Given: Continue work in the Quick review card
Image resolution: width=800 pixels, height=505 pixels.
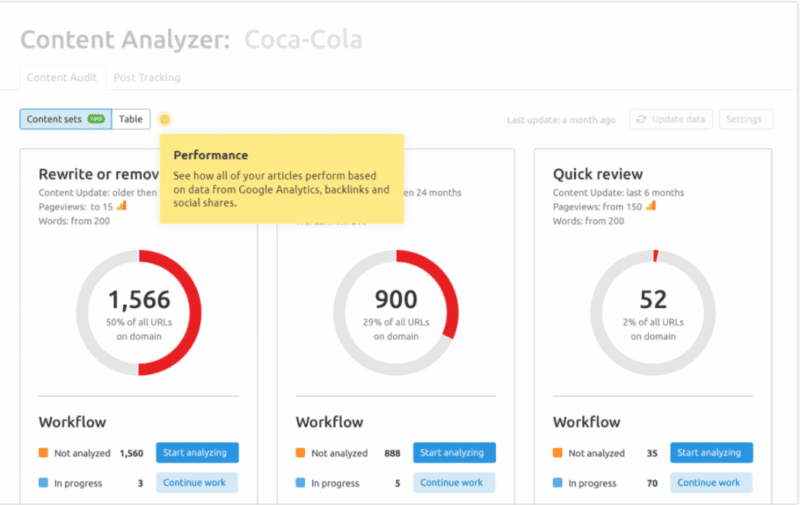Looking at the screenshot, I should [x=711, y=483].
